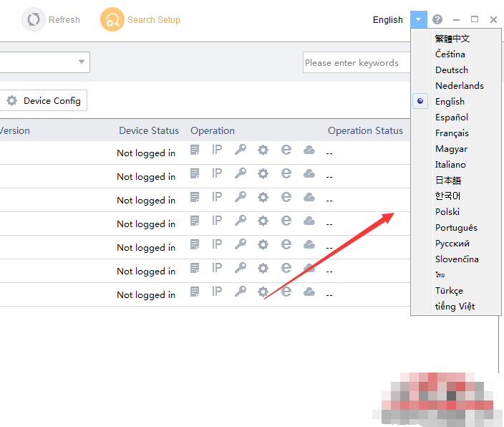Click cloud icon in first device row
Viewport: 504px width, 427px height.
pyautogui.click(x=309, y=150)
